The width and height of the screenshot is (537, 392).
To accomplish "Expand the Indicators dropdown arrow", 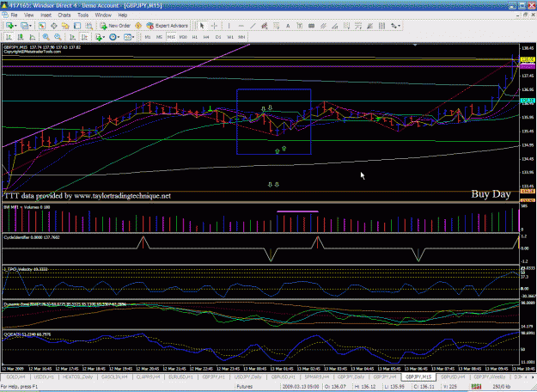I will [104, 37].
